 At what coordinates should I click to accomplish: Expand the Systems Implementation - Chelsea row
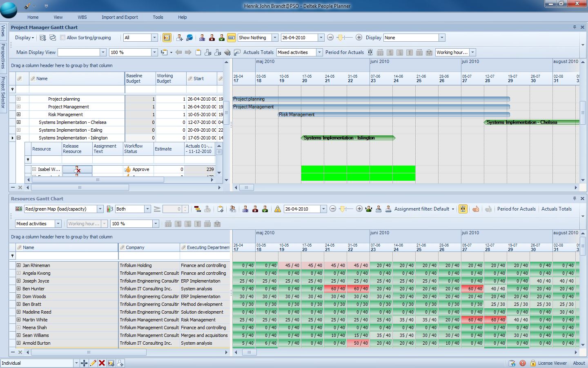(x=18, y=122)
